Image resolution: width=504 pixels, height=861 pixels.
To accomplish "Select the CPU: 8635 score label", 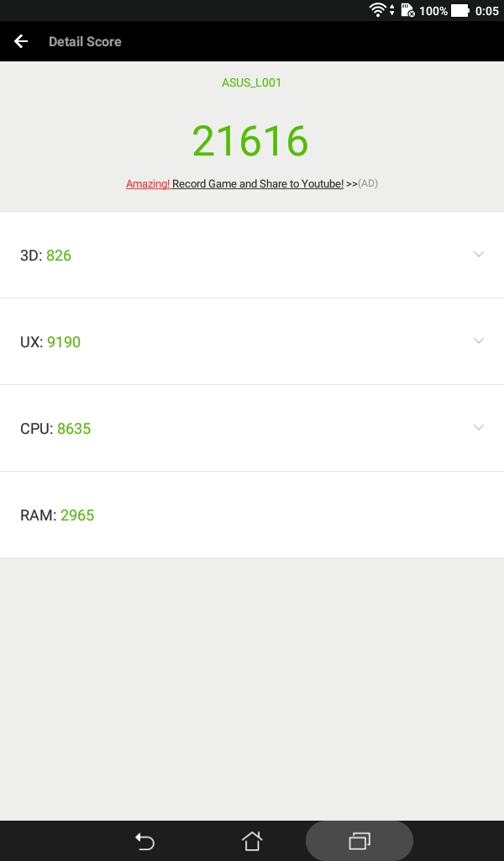I will [55, 429].
